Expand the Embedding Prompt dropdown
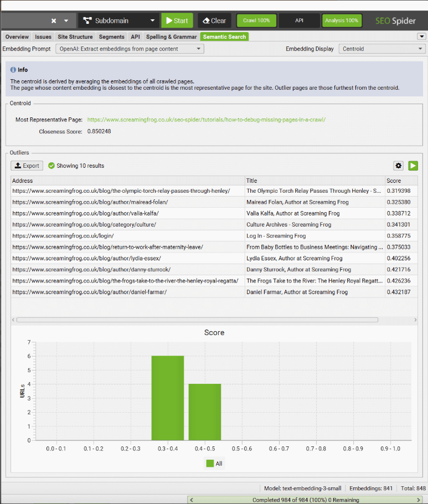 [x=130, y=49]
